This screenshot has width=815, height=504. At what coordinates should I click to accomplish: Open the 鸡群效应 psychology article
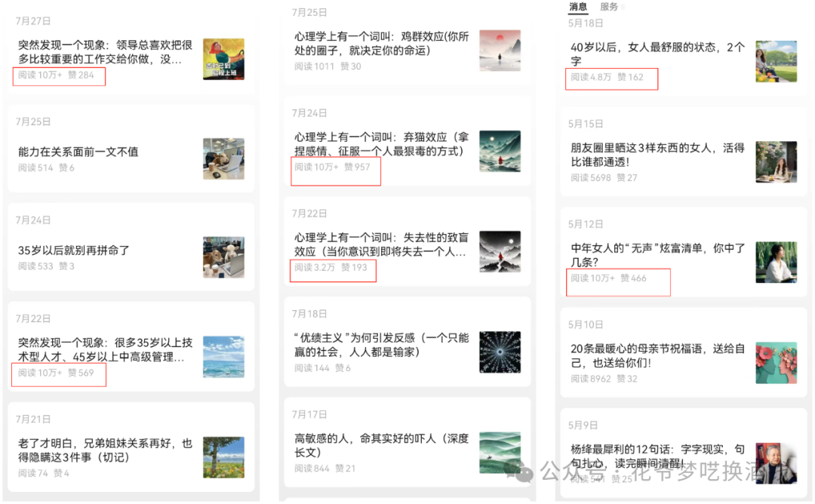(x=382, y=43)
